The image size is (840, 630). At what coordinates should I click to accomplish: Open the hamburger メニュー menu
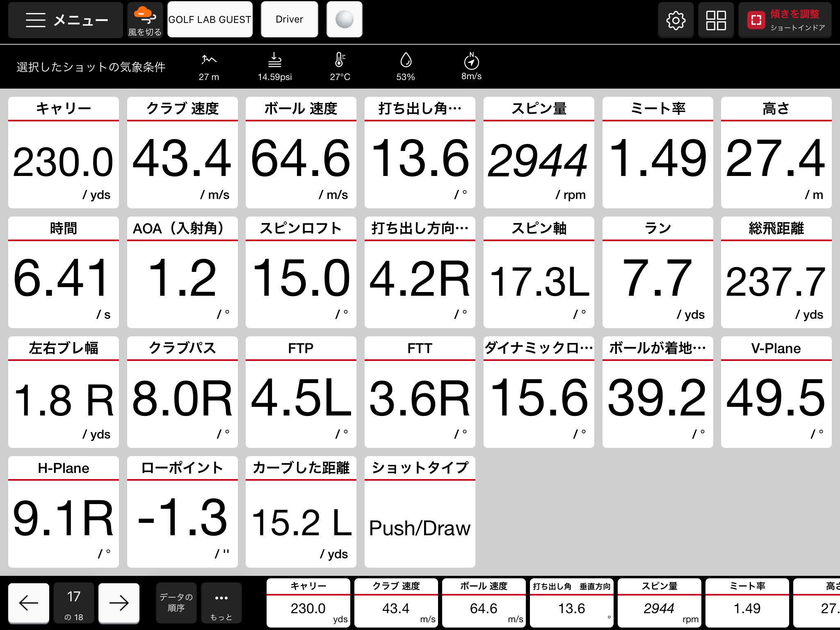[66, 20]
